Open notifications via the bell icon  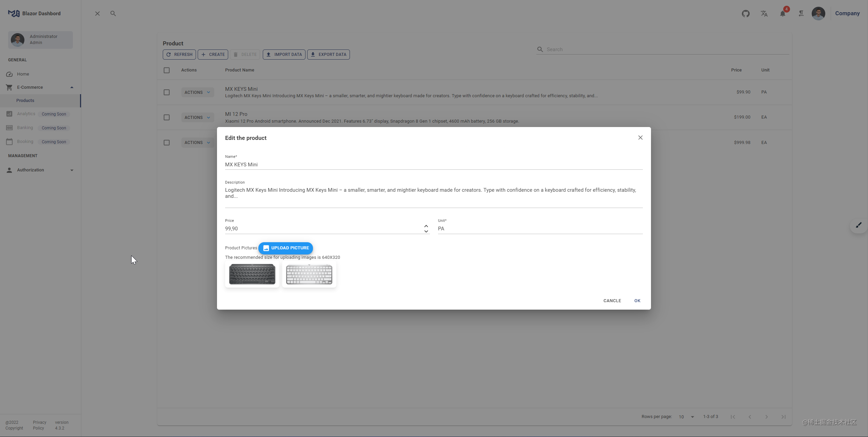pos(783,14)
